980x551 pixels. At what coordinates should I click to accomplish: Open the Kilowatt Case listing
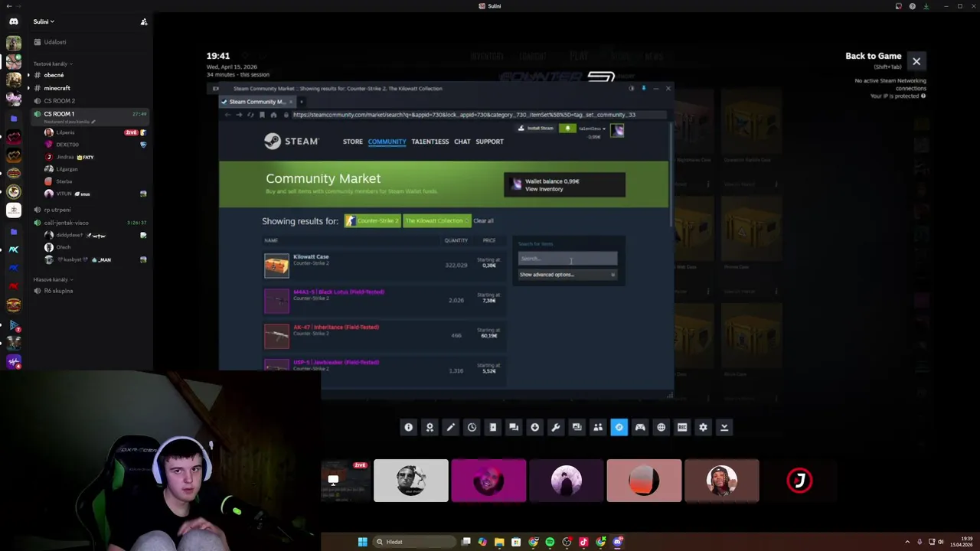pos(384,265)
